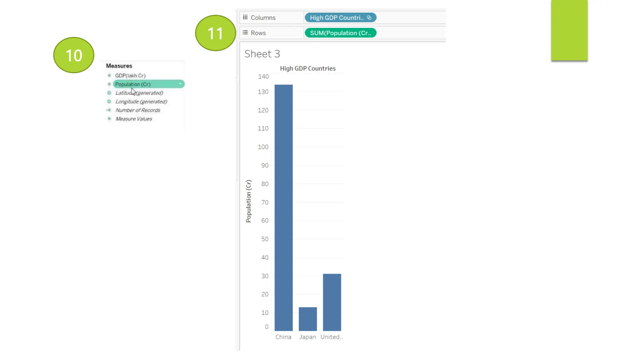Click the United.. bar in the chart
The image size is (644, 362).
coord(332,302)
